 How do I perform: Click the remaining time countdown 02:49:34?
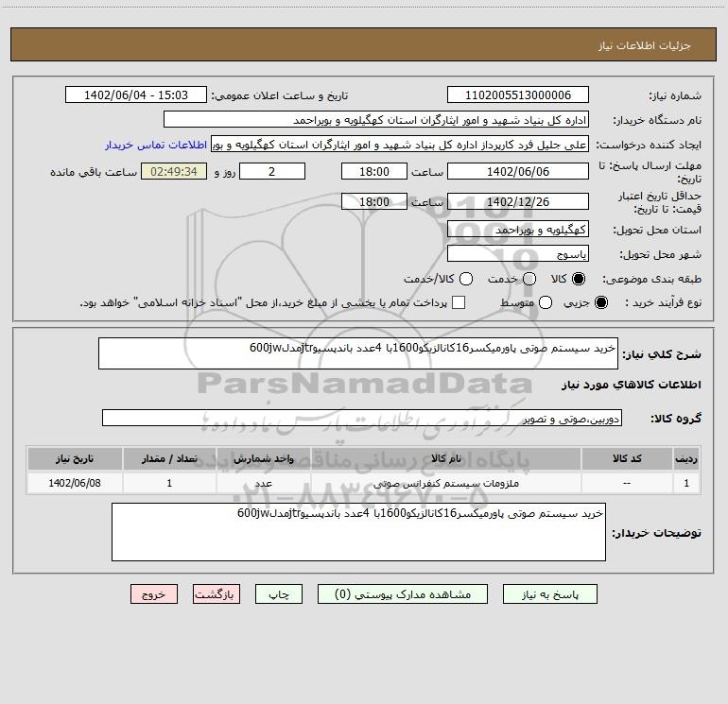click(174, 171)
